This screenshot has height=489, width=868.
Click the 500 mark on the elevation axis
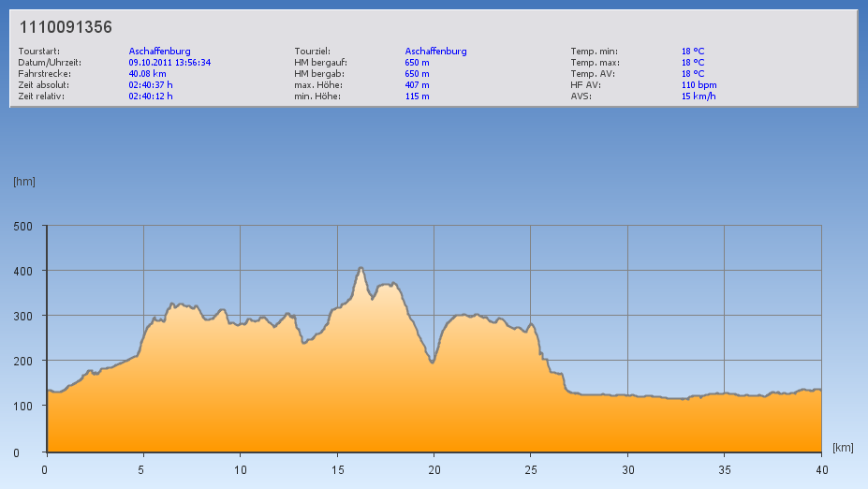click(22, 226)
